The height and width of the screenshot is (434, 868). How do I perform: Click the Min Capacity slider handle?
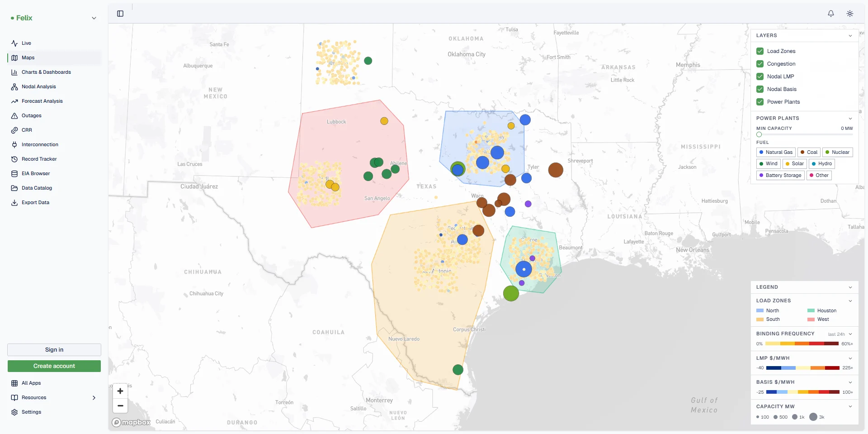(759, 134)
